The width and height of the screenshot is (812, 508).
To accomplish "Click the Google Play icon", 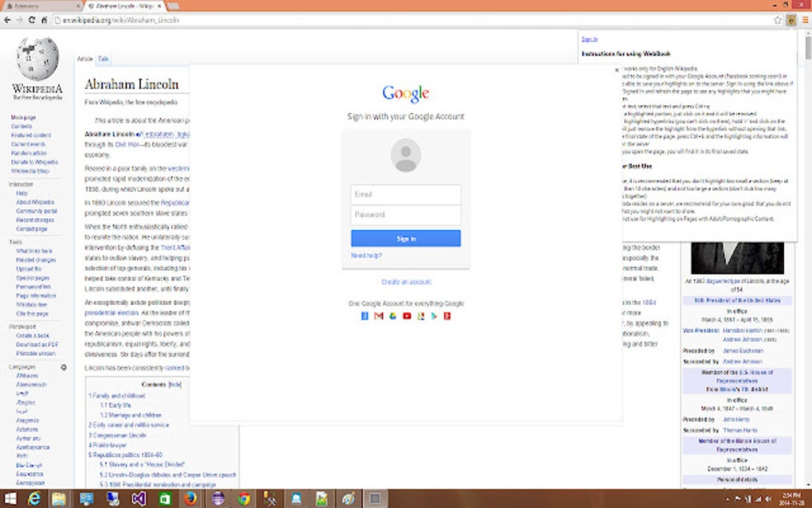I will point(434,316).
